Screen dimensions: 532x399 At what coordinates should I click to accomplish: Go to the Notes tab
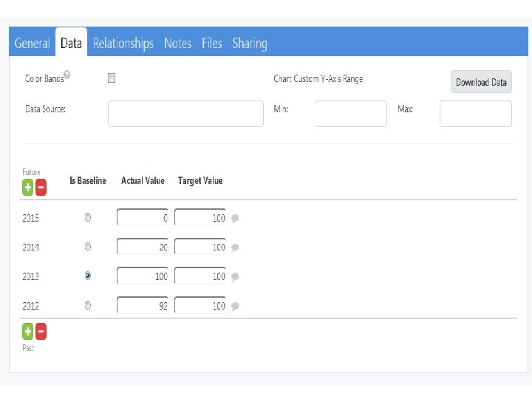click(178, 44)
